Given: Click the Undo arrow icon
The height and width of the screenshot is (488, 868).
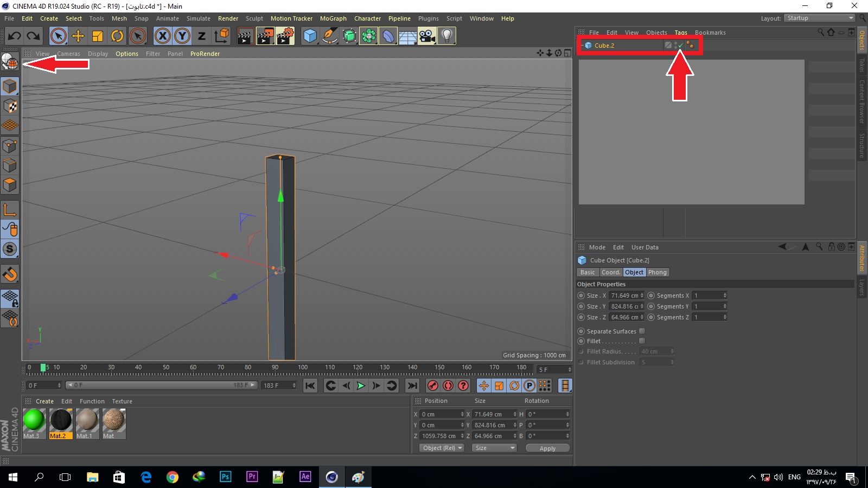Looking at the screenshot, I should [15, 36].
